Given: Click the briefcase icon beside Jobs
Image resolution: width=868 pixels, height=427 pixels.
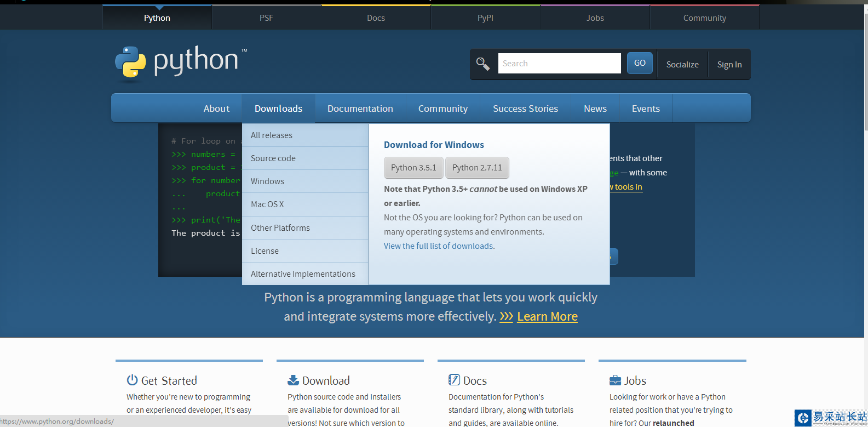Looking at the screenshot, I should [615, 380].
